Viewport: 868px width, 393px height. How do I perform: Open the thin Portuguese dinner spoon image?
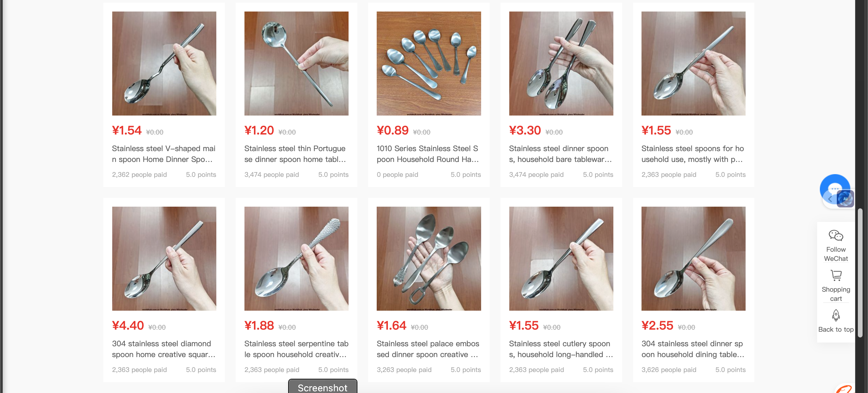[296, 63]
